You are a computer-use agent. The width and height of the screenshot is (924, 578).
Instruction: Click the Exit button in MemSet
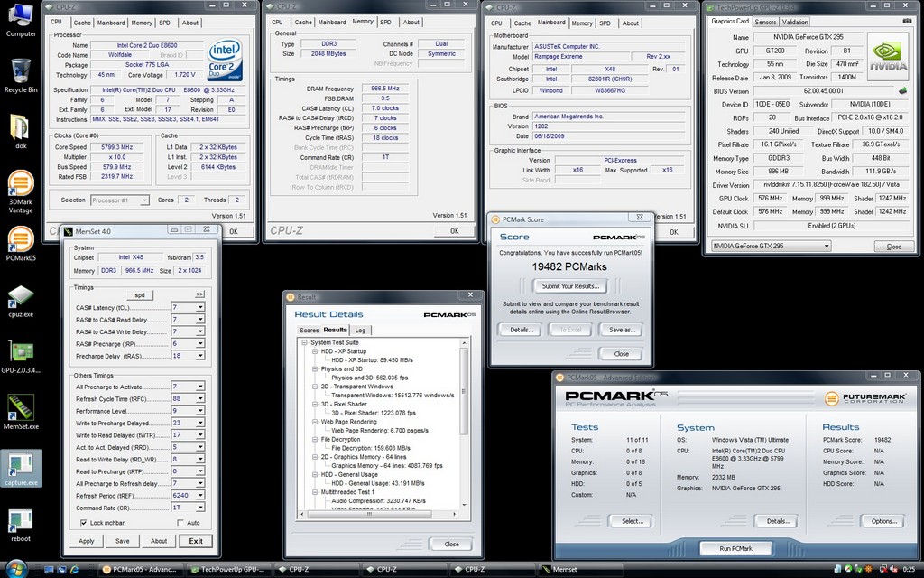click(196, 541)
